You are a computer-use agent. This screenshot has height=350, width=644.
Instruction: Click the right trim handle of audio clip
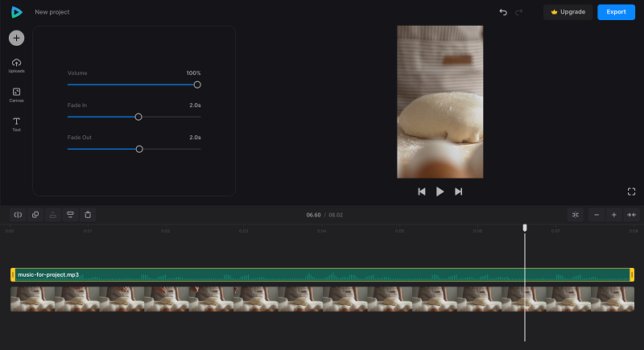click(x=632, y=274)
